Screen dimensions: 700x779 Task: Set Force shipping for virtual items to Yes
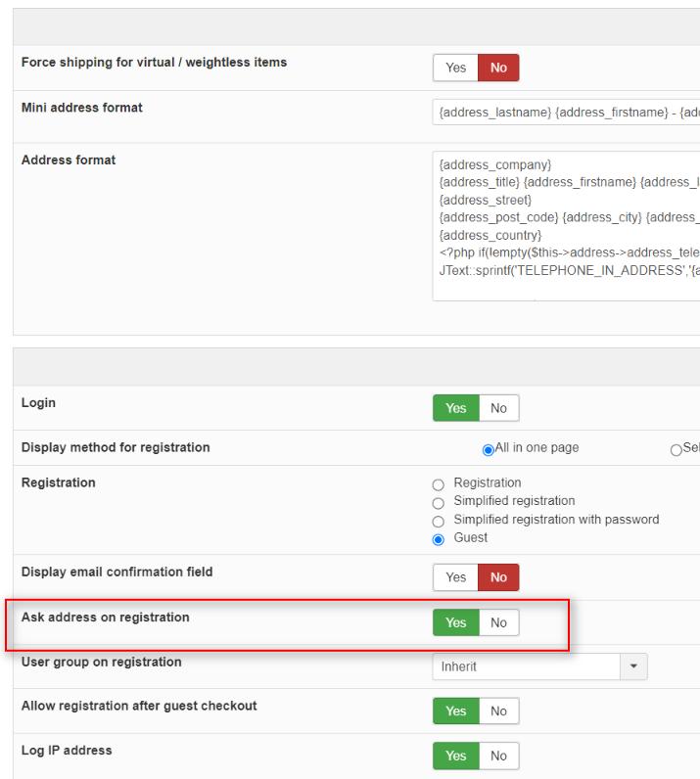click(x=455, y=68)
